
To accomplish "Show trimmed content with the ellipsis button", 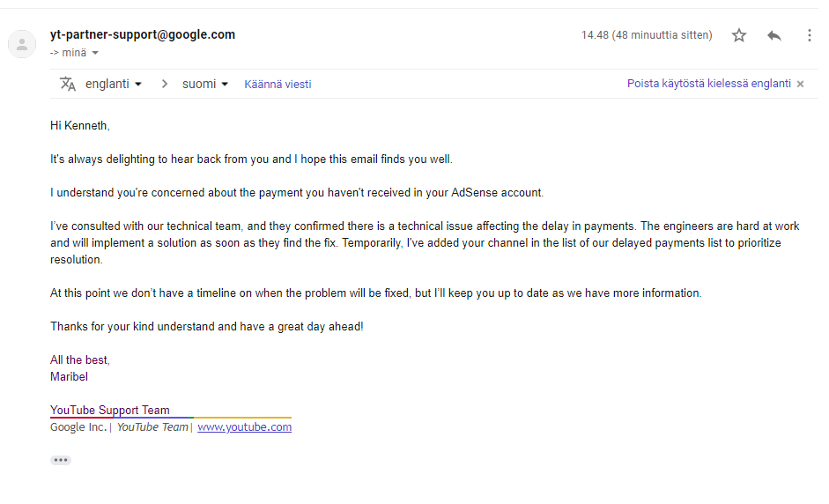I will [x=61, y=460].
